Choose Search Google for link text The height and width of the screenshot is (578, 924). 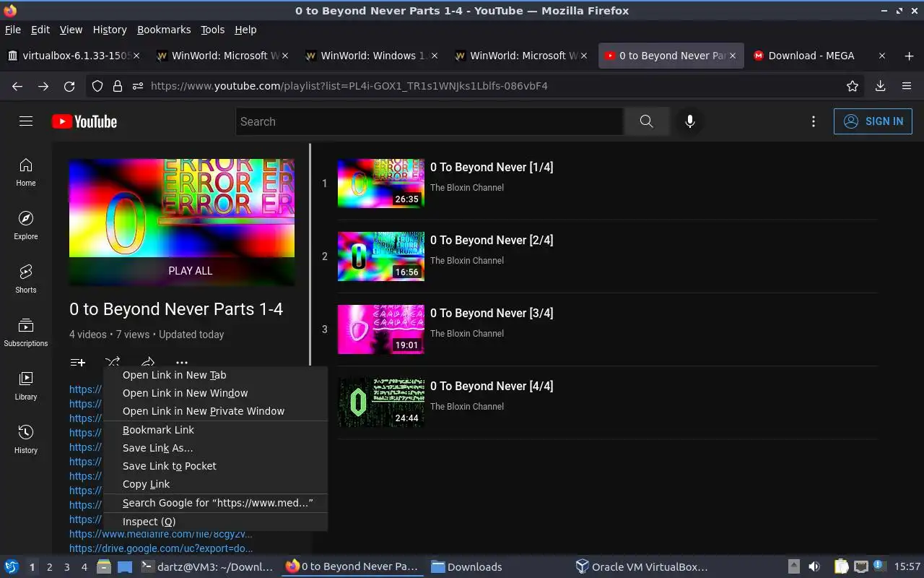[215, 503]
